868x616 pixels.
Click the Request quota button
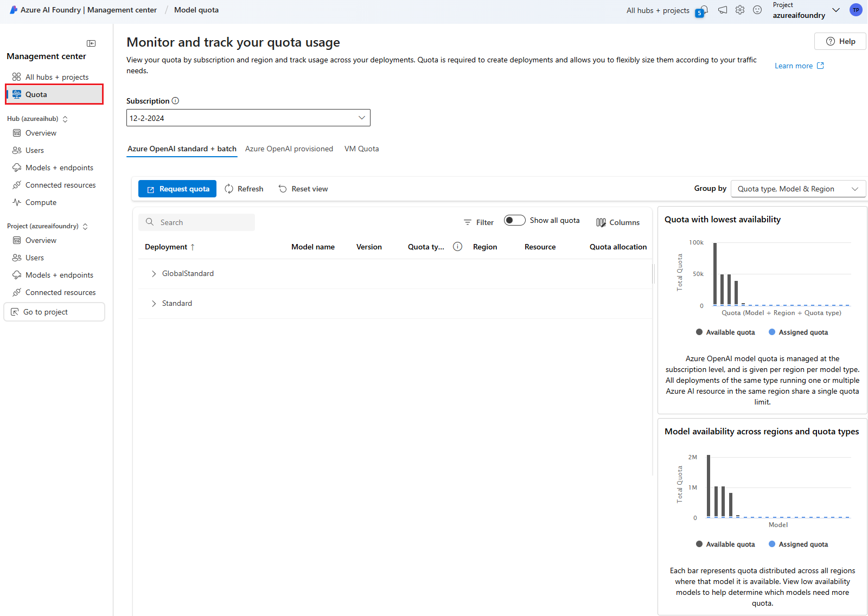click(177, 189)
